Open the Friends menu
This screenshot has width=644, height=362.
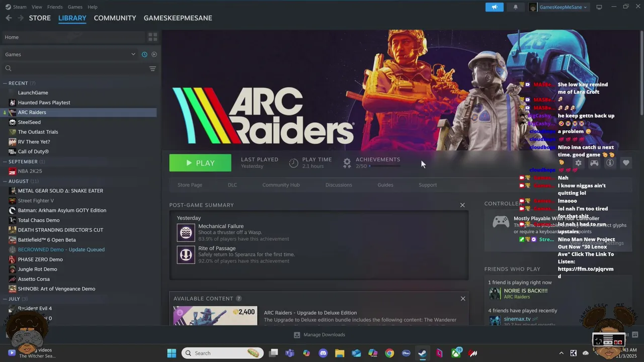pos(55,7)
